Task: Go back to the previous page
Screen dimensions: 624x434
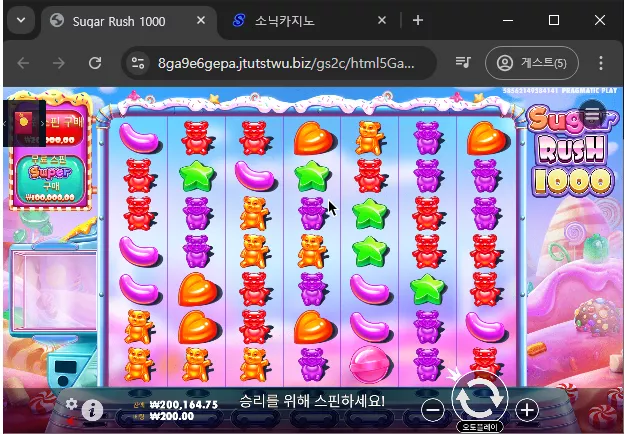Action: (x=23, y=63)
